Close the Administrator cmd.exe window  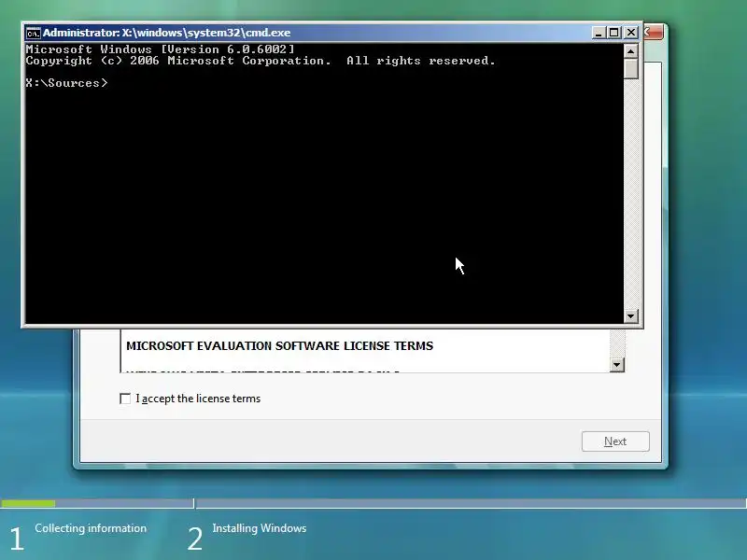[631, 33]
